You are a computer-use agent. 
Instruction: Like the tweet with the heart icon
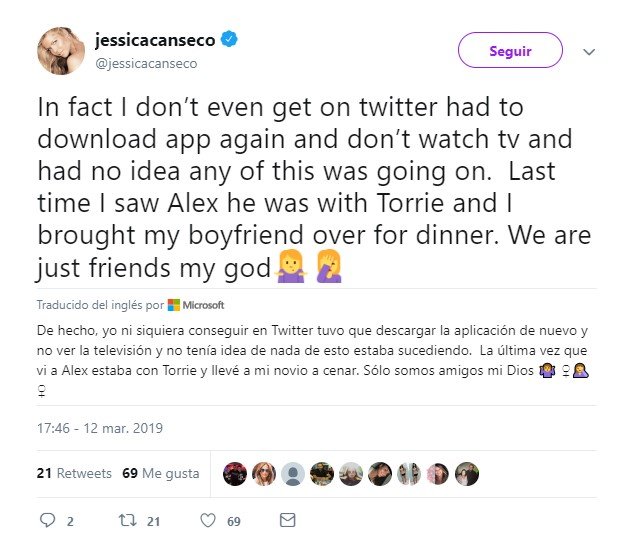click(x=208, y=520)
